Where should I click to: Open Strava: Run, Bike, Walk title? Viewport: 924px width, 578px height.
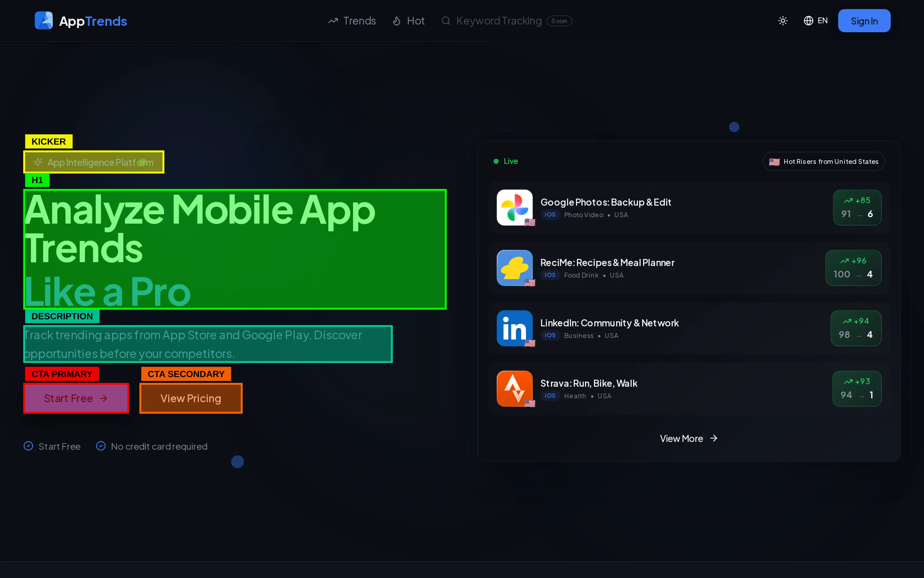point(589,383)
